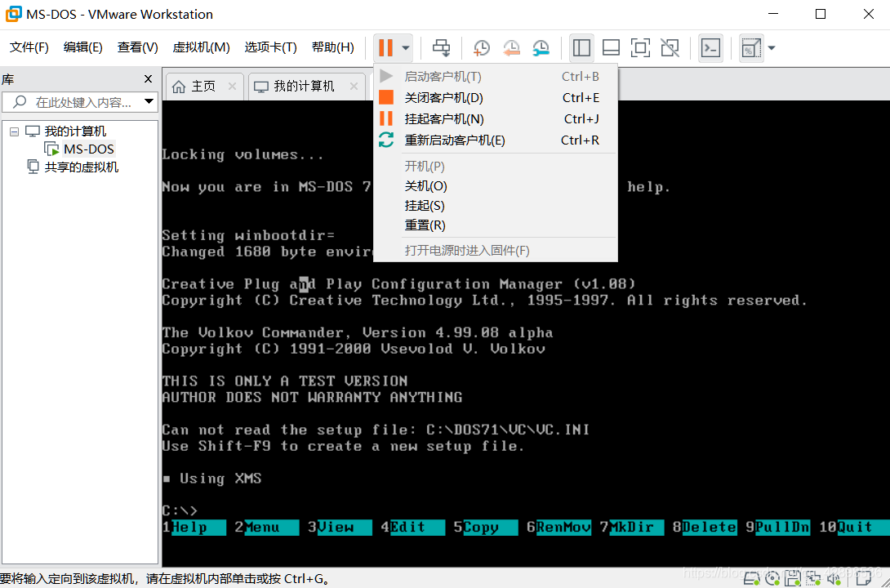The width and height of the screenshot is (890, 588).
Task: Close the 我的计算机 tab
Action: click(354, 87)
